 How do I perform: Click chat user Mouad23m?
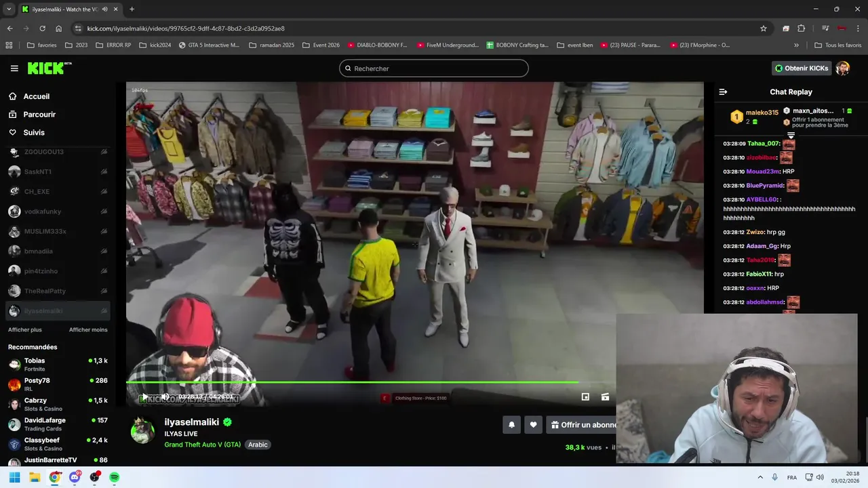coord(763,171)
